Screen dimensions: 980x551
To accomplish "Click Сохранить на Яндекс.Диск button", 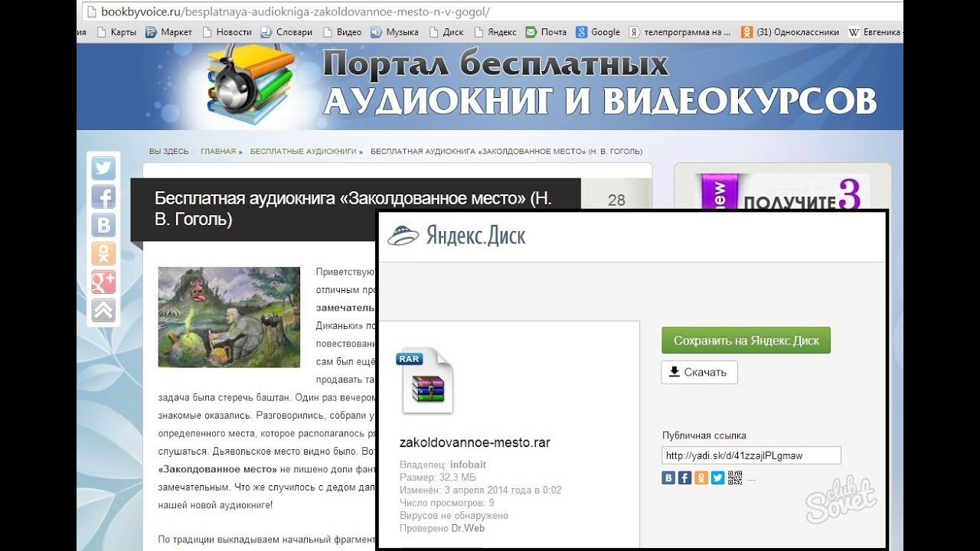I will [x=746, y=341].
